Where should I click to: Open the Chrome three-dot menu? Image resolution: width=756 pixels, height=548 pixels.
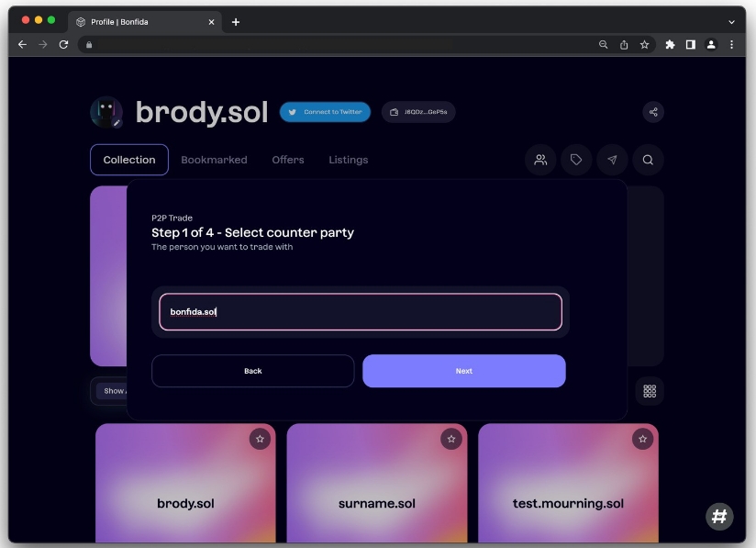(x=731, y=44)
